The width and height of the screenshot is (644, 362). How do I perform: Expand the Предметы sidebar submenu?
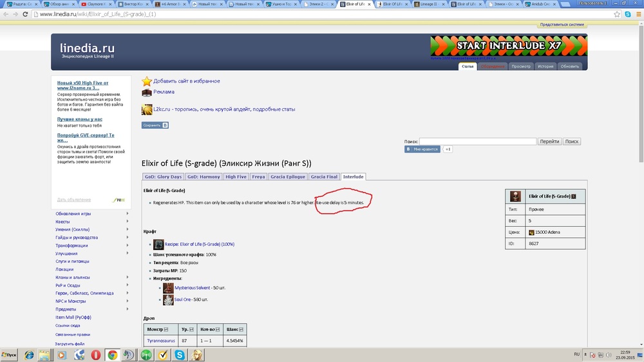coord(128,309)
